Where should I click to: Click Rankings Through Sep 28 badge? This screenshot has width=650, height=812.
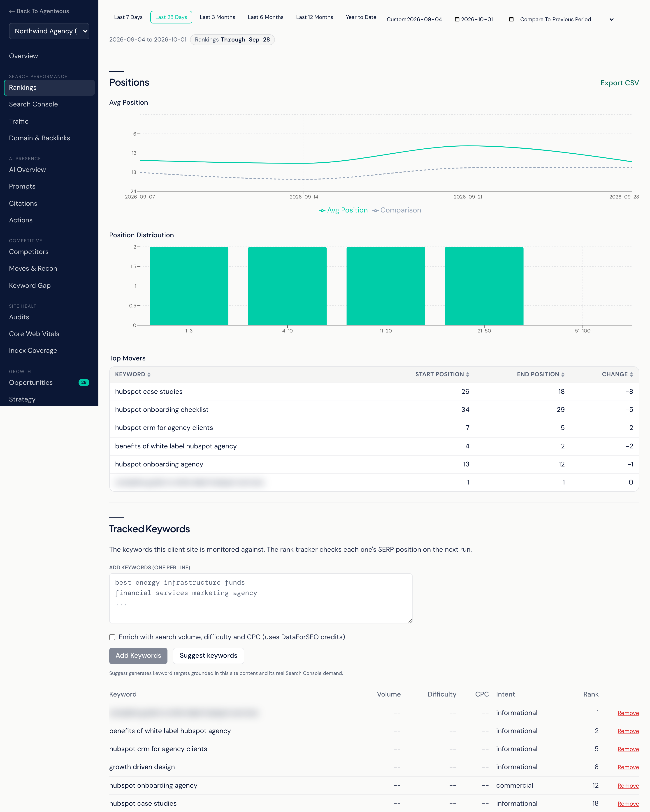coord(232,39)
